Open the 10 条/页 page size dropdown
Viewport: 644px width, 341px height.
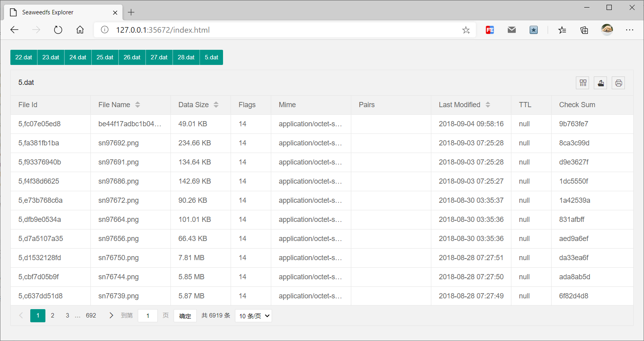coord(254,316)
